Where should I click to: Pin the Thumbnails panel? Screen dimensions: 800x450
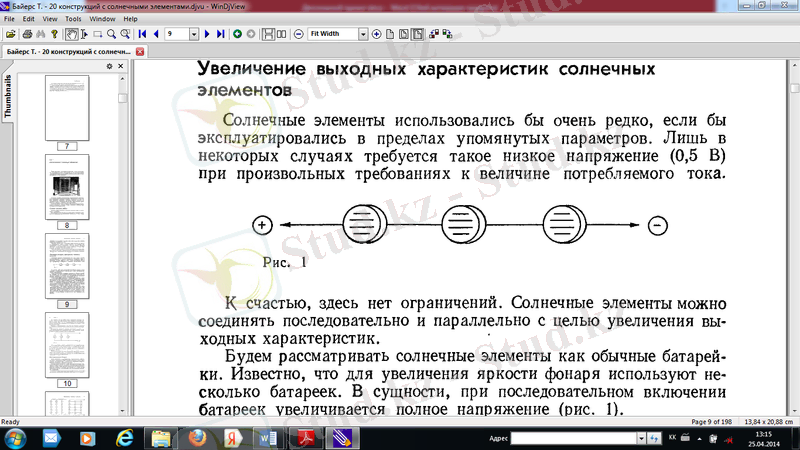tap(110, 66)
